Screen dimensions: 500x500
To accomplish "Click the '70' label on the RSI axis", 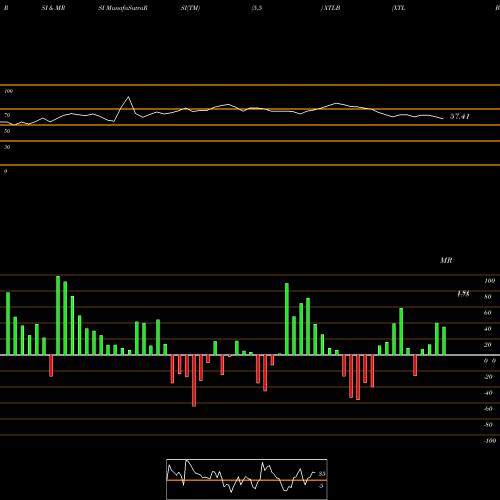I will 7,115.
